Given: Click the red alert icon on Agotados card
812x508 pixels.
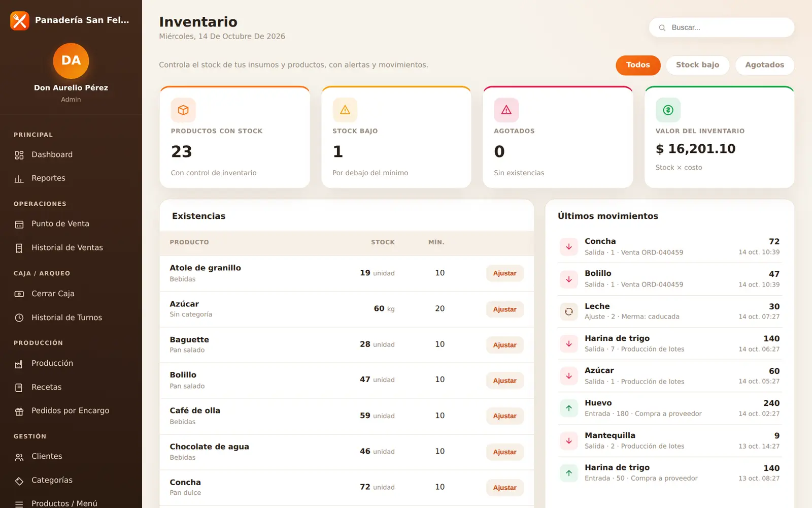Looking at the screenshot, I should click(506, 110).
